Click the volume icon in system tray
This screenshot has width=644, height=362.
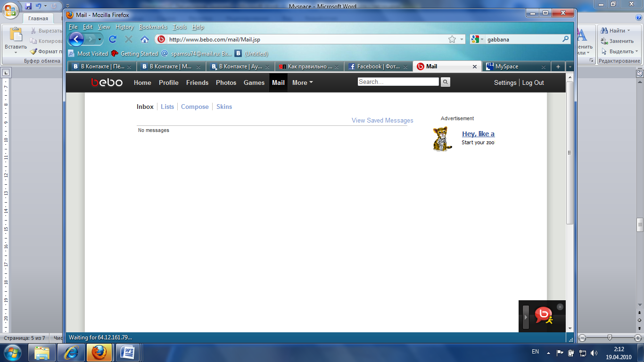(594, 353)
